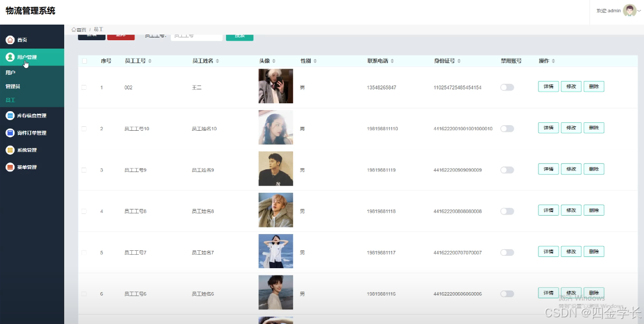Click 详情 button for 员工姓名6
The height and width of the screenshot is (324, 644).
pyautogui.click(x=549, y=293)
